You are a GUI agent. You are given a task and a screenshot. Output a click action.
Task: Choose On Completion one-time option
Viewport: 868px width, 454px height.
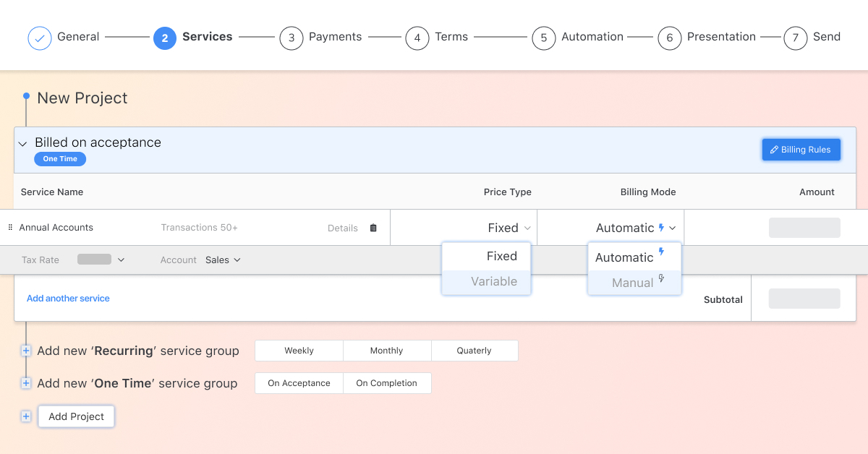pyautogui.click(x=386, y=383)
